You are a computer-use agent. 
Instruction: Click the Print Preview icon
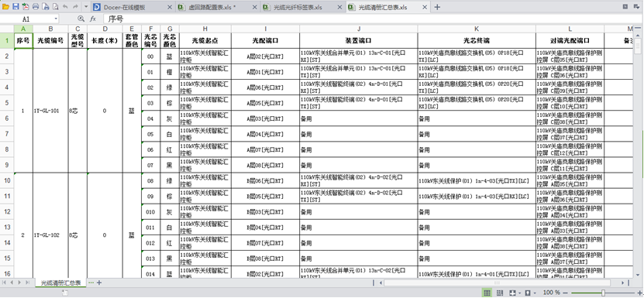pyautogui.click(x=46, y=6)
